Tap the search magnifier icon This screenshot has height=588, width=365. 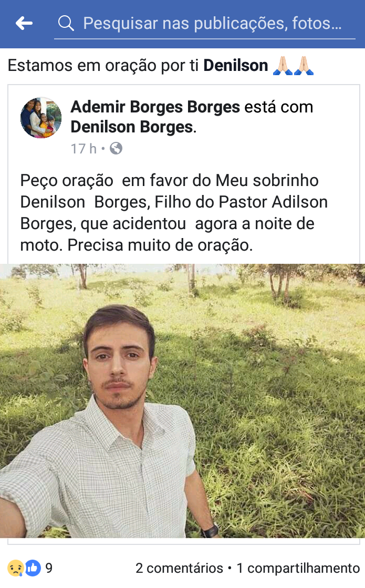(x=66, y=23)
